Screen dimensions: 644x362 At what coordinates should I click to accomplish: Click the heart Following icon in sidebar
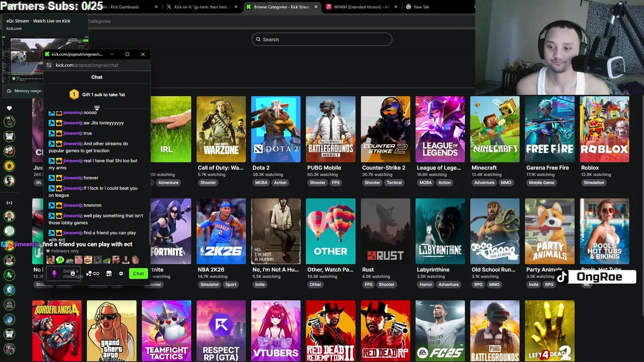tap(9, 108)
